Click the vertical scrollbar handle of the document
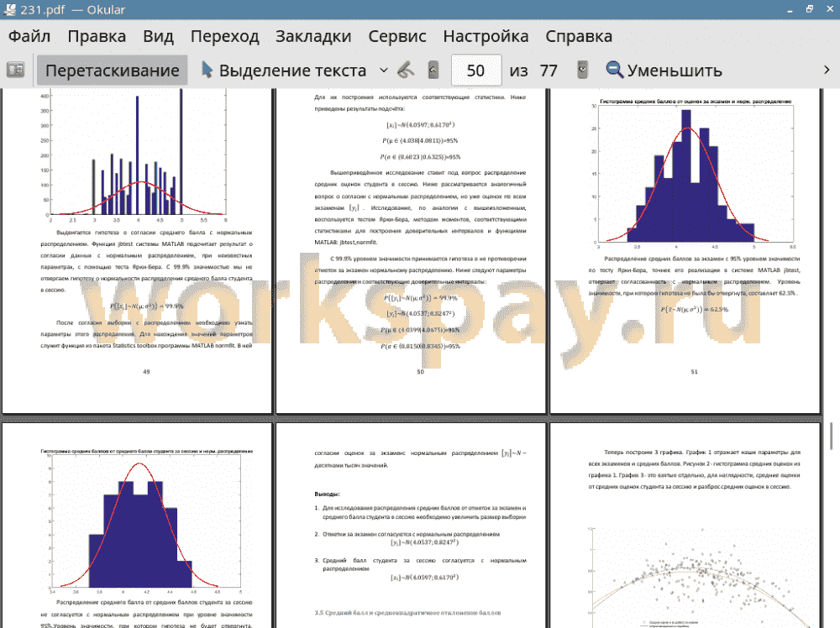Screen dimensions: 840x628 pyautogui.click(x=831, y=437)
